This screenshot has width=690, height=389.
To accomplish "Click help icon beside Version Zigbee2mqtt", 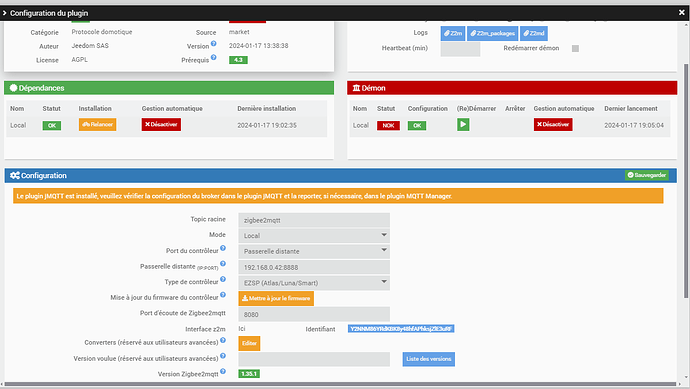I will tap(223, 371).
